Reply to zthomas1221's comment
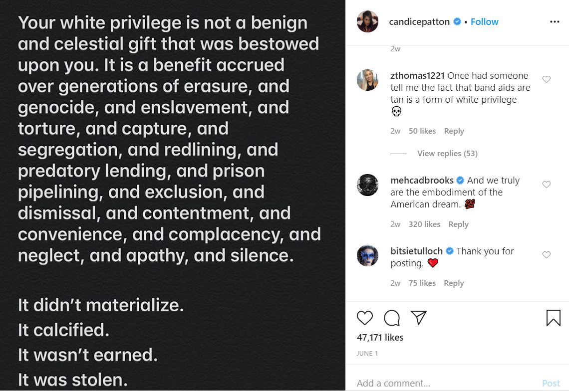569x392 pixels. 454,131
